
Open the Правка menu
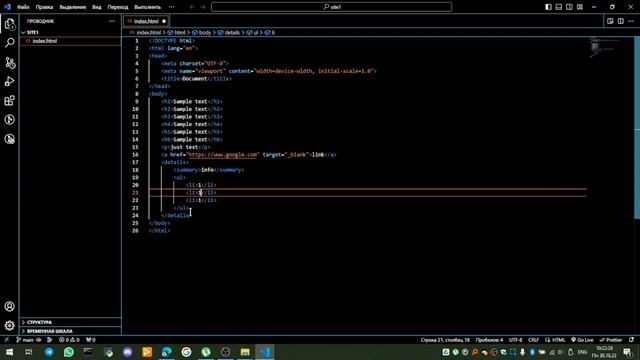[44, 7]
